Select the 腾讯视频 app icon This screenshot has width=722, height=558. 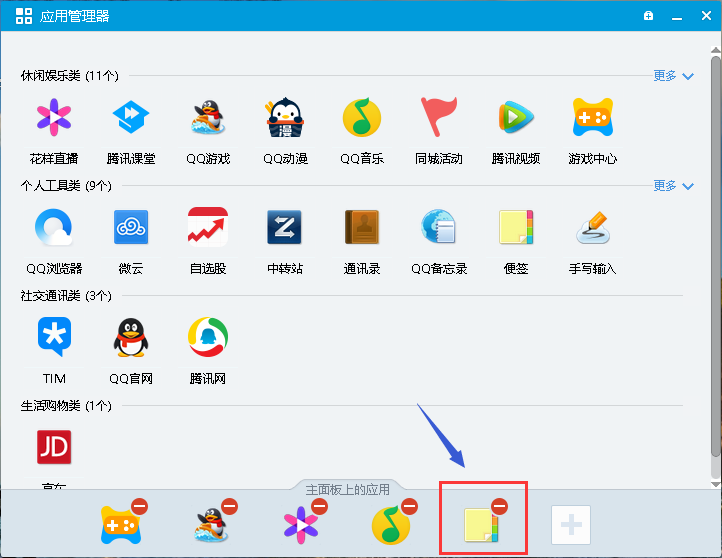pos(516,119)
